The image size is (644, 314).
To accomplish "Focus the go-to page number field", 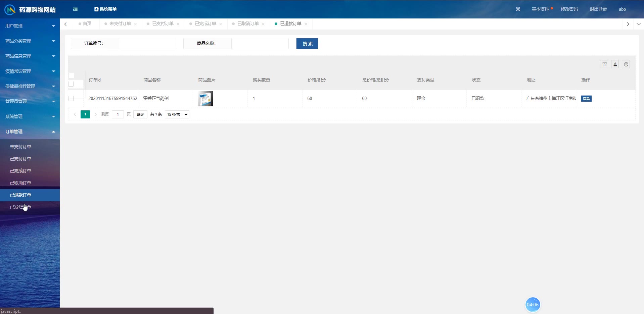I will (118, 114).
